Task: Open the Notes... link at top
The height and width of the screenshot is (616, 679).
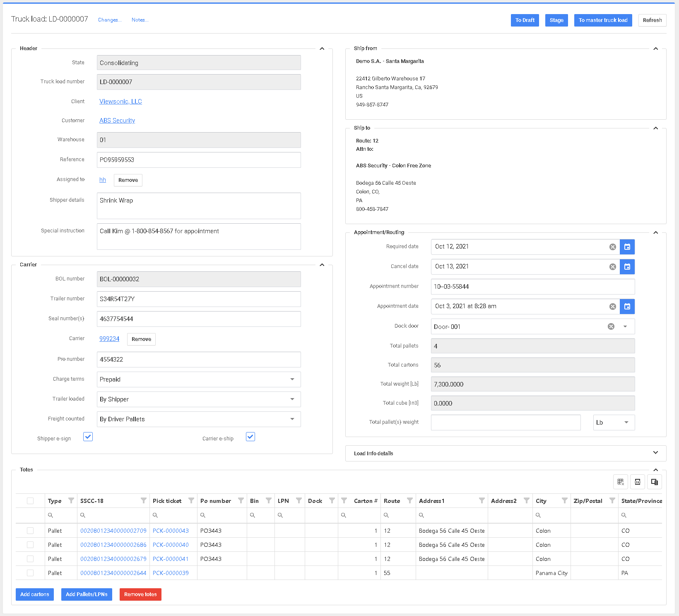Action: click(x=140, y=20)
